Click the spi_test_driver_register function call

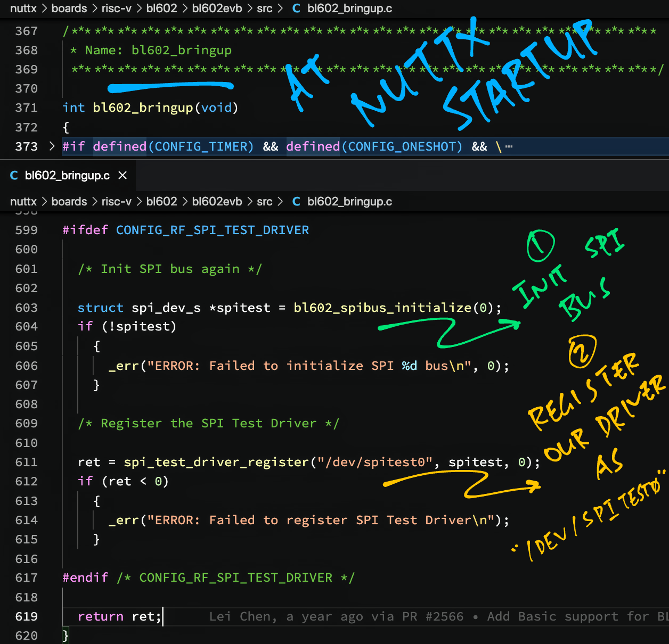(x=216, y=462)
